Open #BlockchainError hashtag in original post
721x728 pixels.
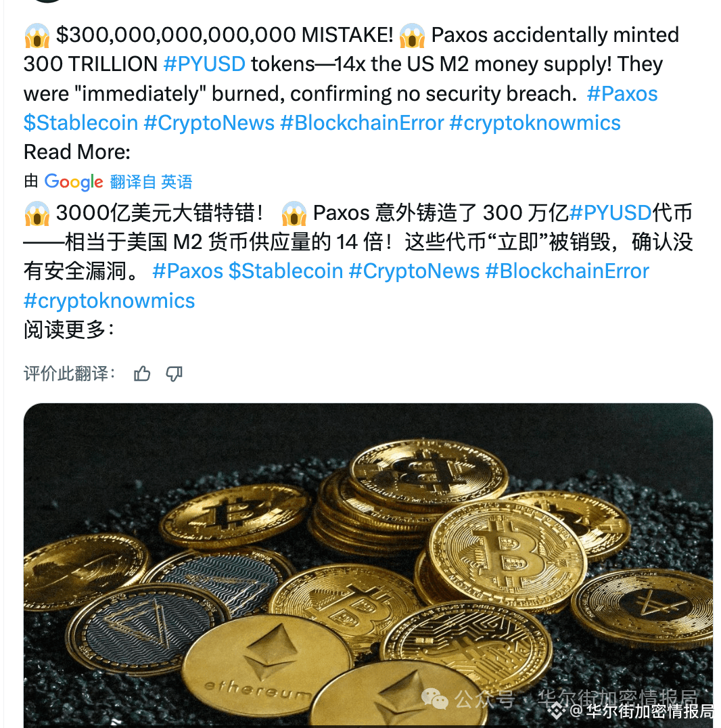(362, 123)
